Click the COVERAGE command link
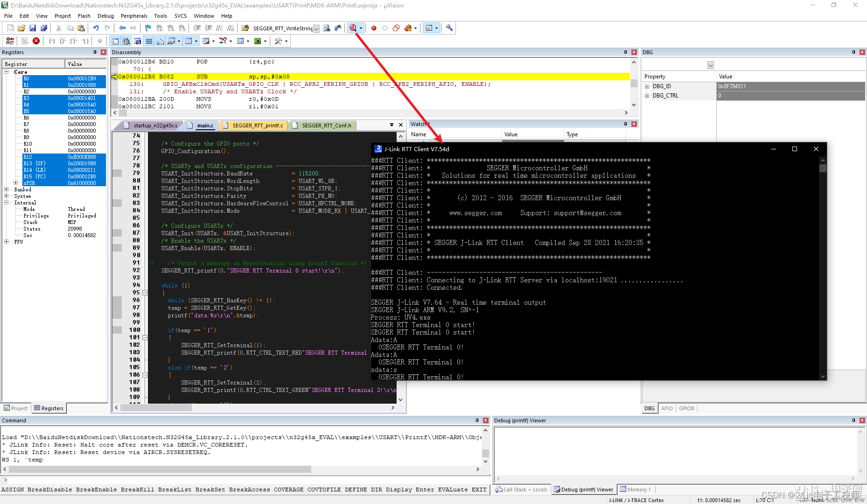This screenshot has height=504, width=867. (288, 490)
